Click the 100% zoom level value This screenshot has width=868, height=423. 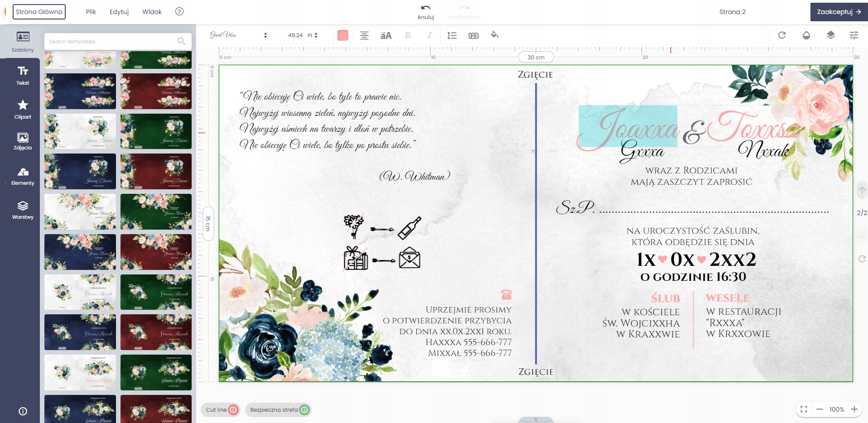(837, 409)
